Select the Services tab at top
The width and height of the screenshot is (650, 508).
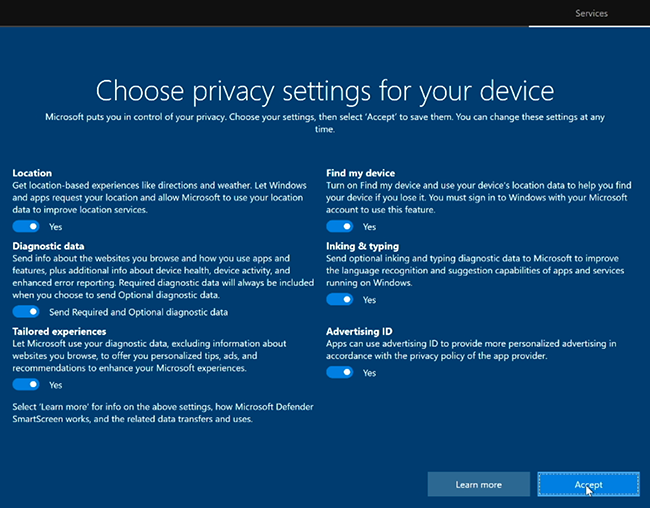(591, 14)
